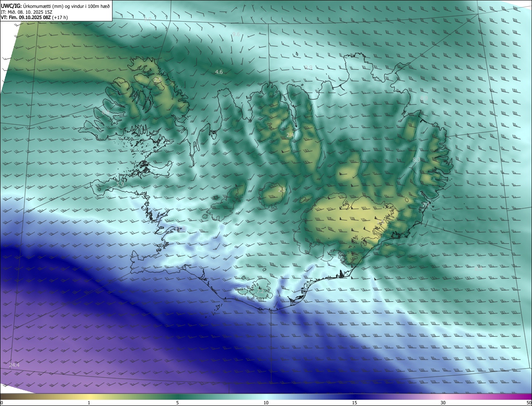Click the 24.4 value label on the map
Viewport: 532px width, 406px height.
pyautogui.click(x=14, y=365)
